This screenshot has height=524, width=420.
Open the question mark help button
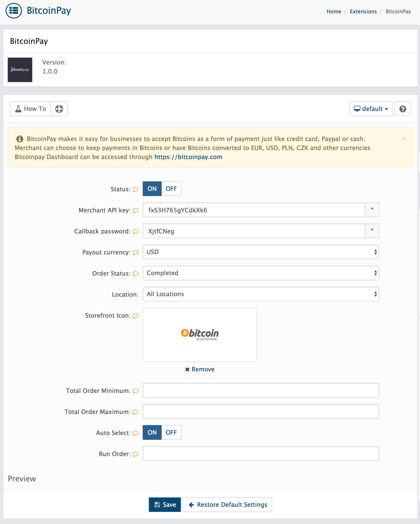pyautogui.click(x=403, y=109)
